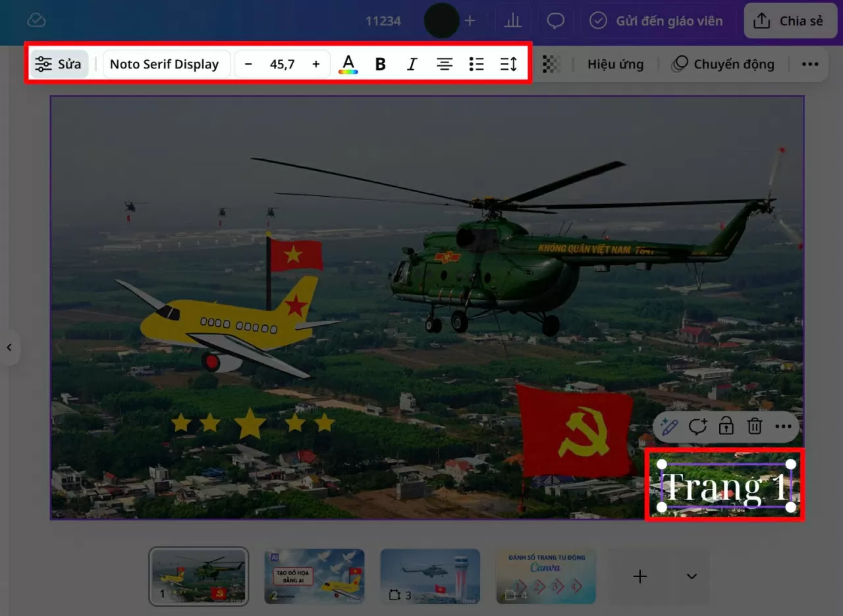Click the Gửi đến giáo viên button
843x616 pixels.
[656, 20]
